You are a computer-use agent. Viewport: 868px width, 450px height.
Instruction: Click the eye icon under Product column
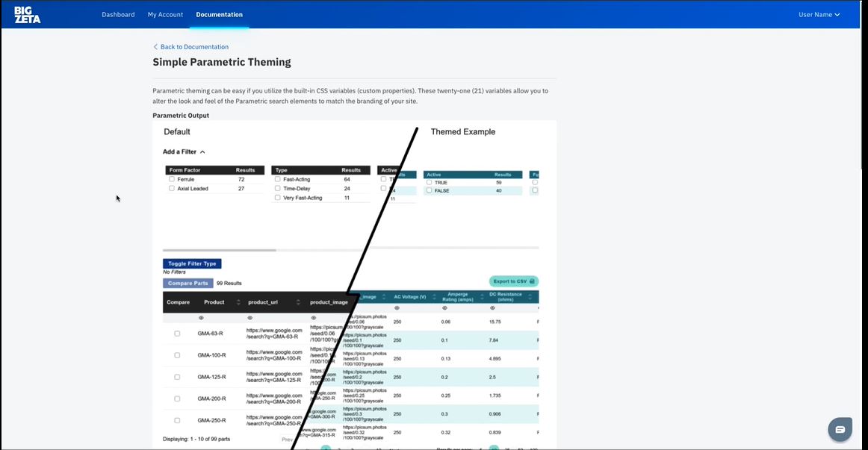click(202, 318)
